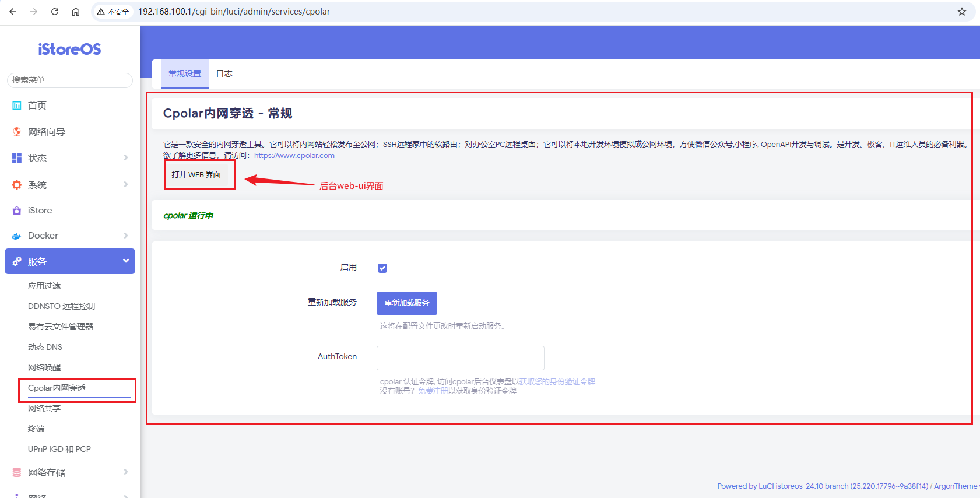Viewport: 980px width, 498px height.
Task: Click the 系统 gear icon
Action: (17, 185)
